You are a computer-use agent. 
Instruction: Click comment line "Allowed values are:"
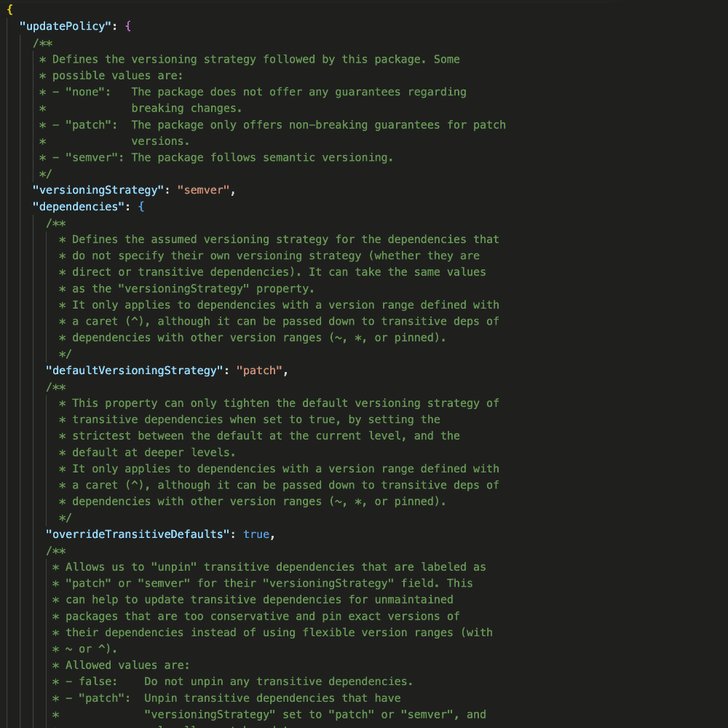click(x=121, y=665)
